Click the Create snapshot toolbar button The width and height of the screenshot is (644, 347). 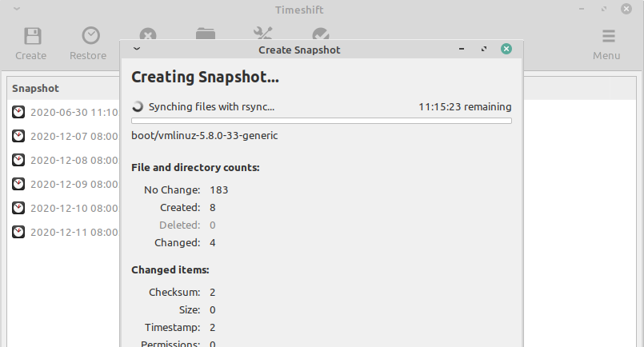[x=31, y=43]
